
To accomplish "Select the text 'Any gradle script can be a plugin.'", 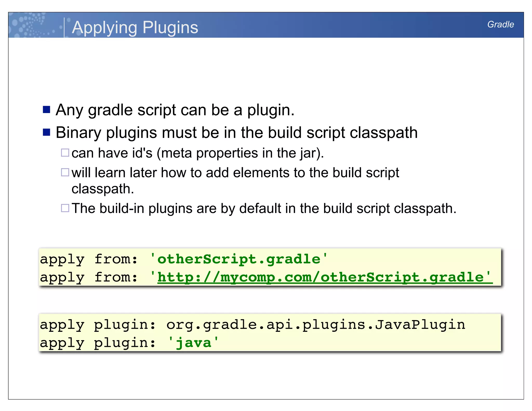I will pyautogui.click(x=175, y=110).
